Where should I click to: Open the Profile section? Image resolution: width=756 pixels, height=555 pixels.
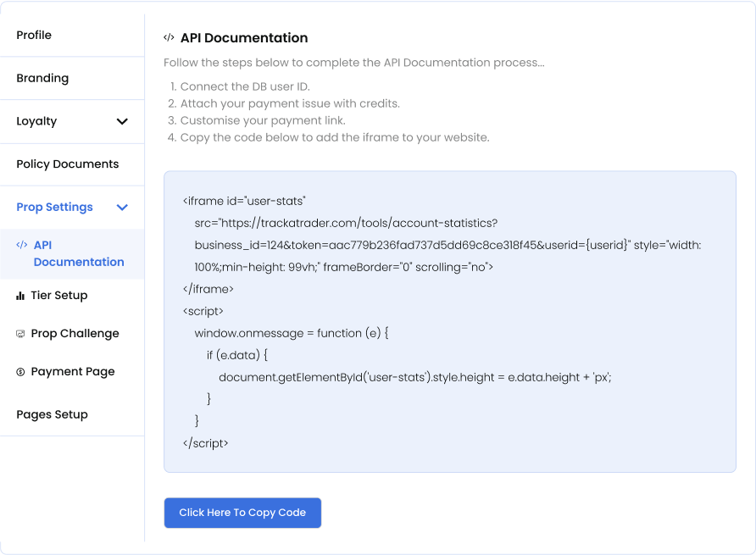click(34, 35)
